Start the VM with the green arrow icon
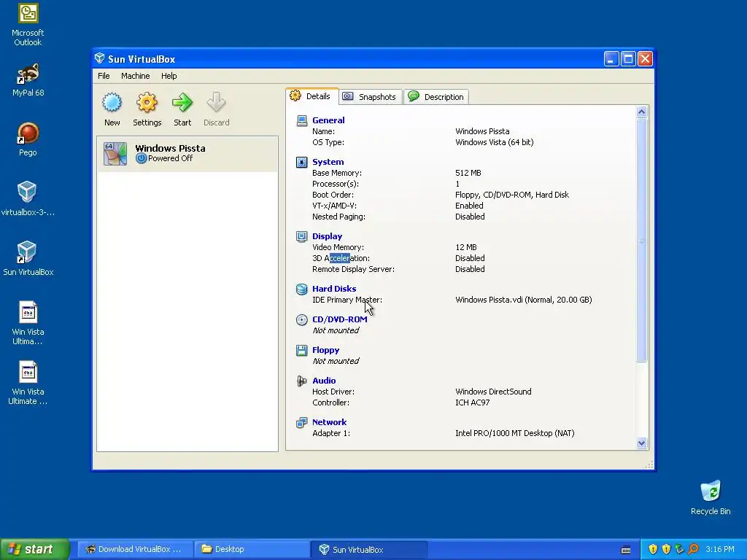Image resolution: width=747 pixels, height=560 pixels. [182, 102]
